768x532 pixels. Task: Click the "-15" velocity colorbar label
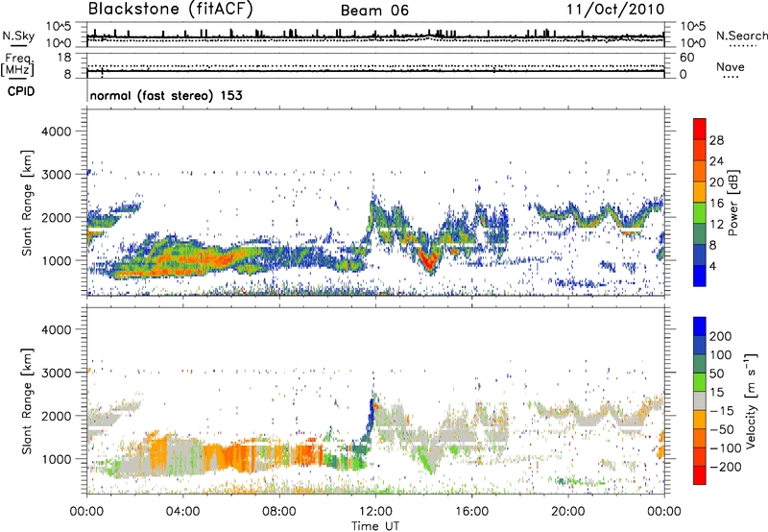pos(721,411)
